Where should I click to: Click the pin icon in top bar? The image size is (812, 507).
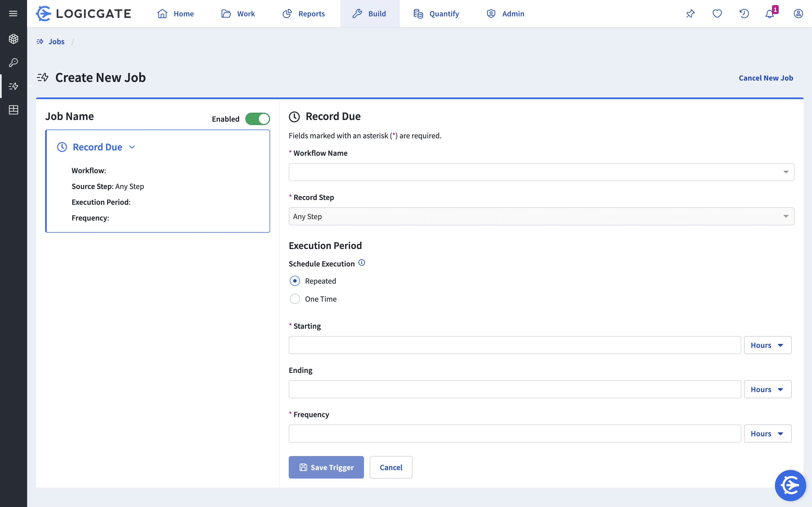[x=690, y=14]
